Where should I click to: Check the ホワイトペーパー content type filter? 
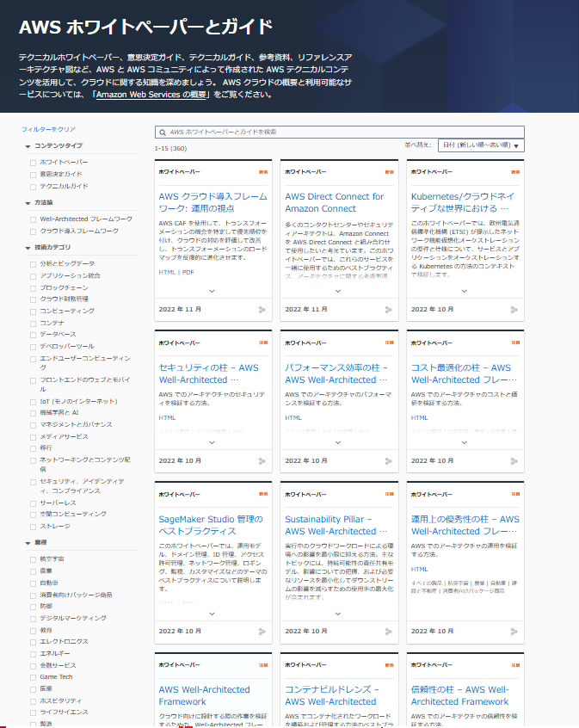point(33,163)
